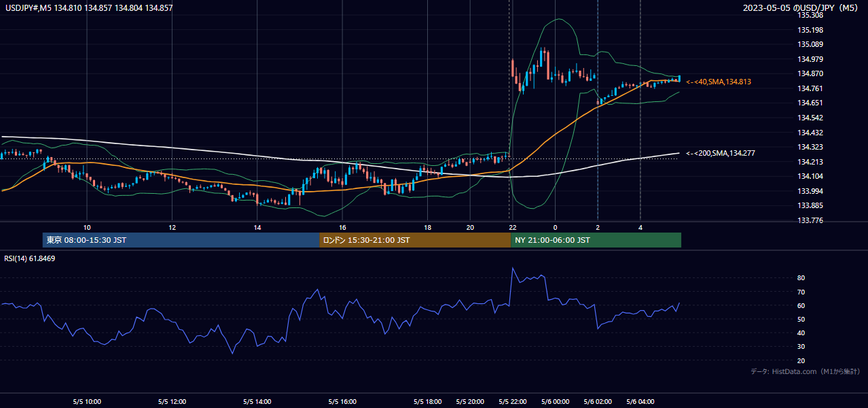This screenshot has width=868, height=408.
Task: Click the RSI axis value 80
Action: coord(801,278)
